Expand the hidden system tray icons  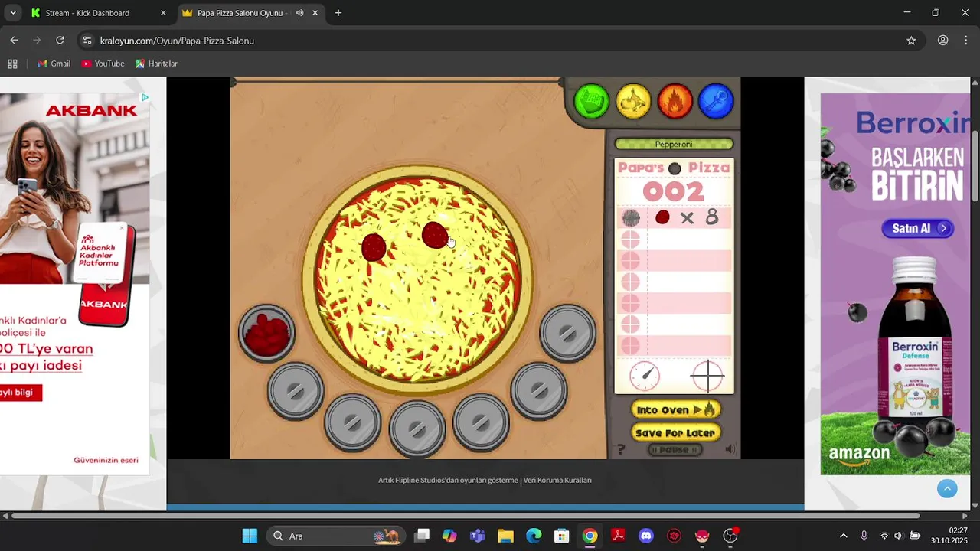[844, 536]
